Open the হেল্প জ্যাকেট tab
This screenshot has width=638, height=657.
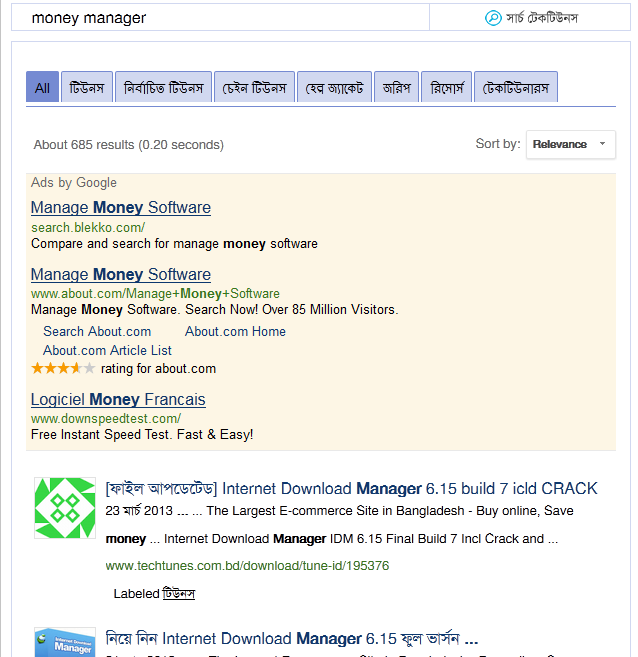click(x=334, y=87)
